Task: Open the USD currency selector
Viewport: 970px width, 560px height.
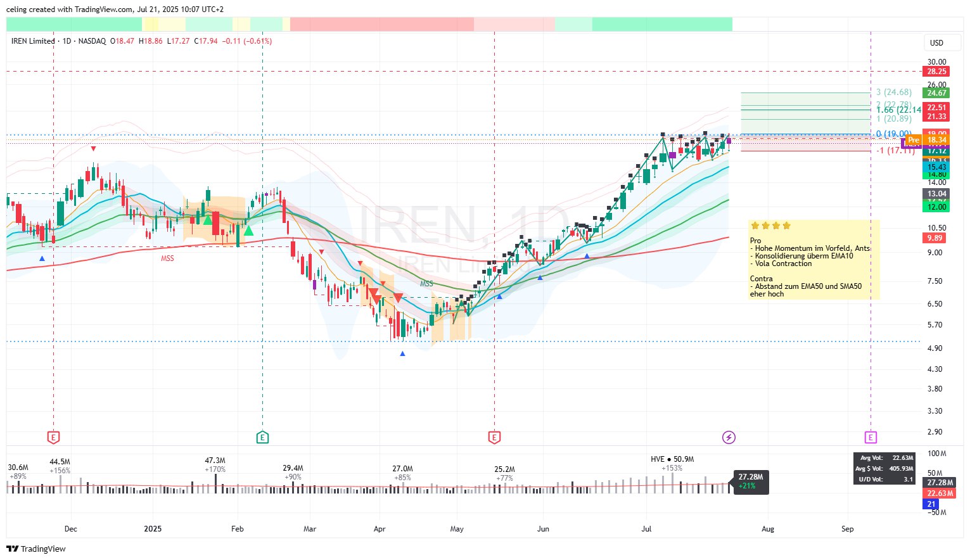Action: 936,42
